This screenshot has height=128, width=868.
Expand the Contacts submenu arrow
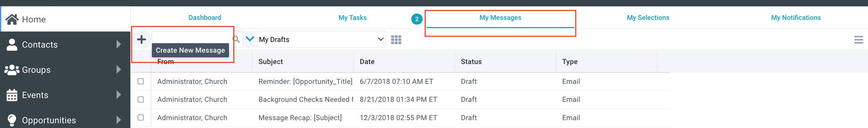[x=119, y=44]
